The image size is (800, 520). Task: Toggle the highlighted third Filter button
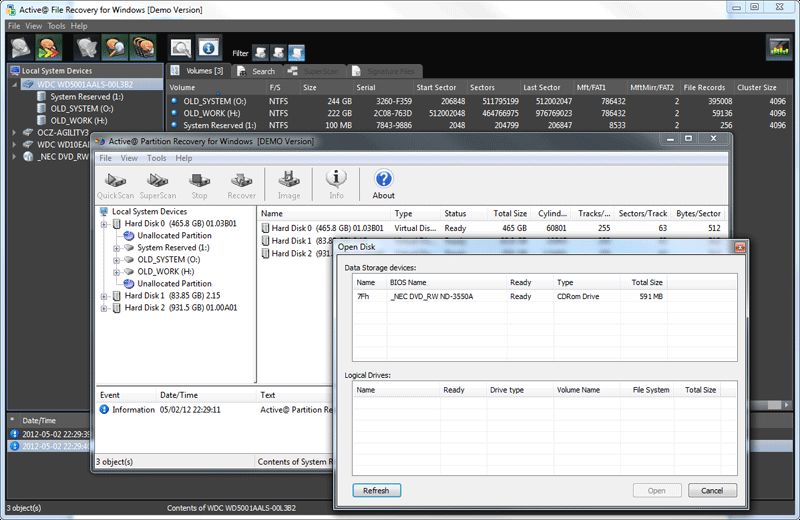coord(296,52)
